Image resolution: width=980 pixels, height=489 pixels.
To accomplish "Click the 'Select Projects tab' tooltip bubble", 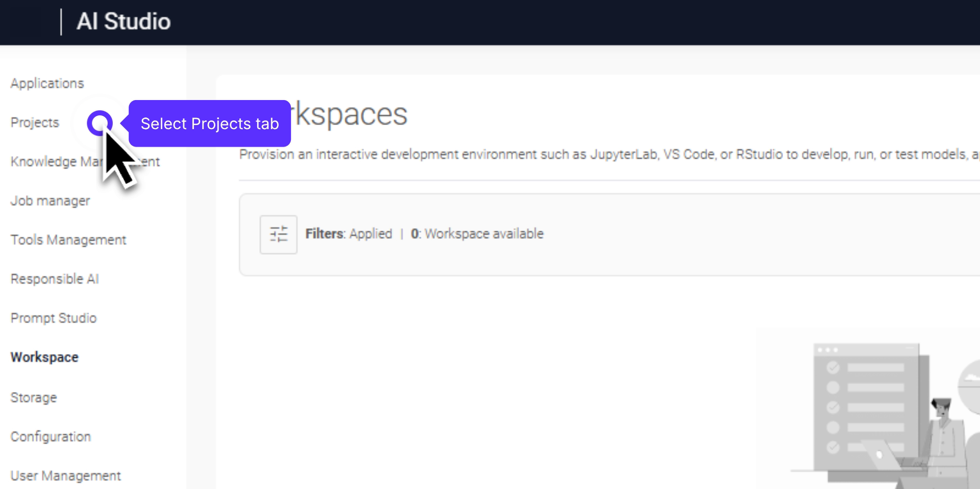I will 209,124.
